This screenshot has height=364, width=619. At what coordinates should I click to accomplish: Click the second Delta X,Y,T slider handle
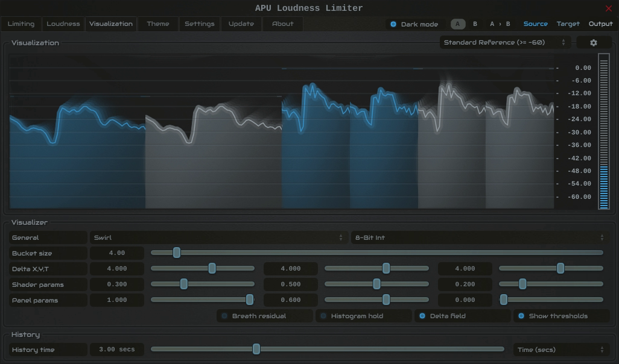point(386,269)
